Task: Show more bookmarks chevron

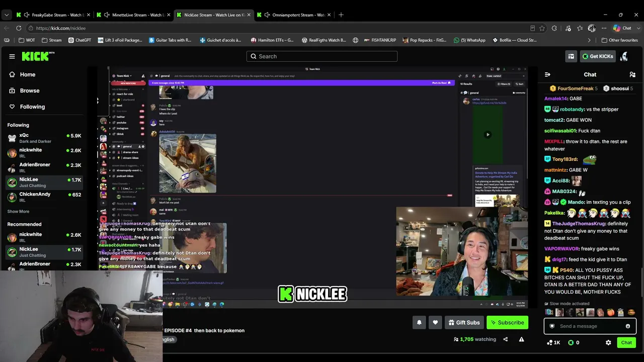Action: [x=589, y=40]
